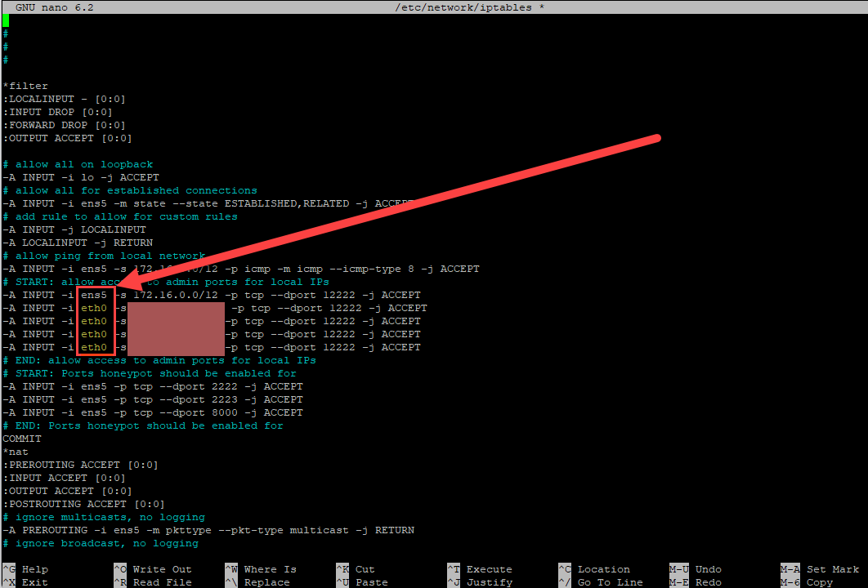Click the first eth0 in highlighted box
The height and width of the screenshot is (588, 868).
coord(94,308)
